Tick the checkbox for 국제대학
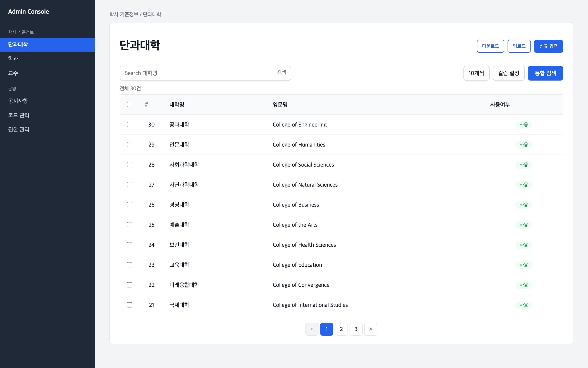 click(x=129, y=305)
